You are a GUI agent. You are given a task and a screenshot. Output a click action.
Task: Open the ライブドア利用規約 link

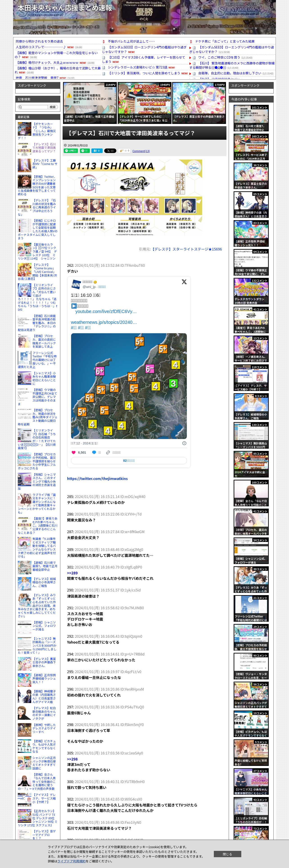click(x=71, y=861)
